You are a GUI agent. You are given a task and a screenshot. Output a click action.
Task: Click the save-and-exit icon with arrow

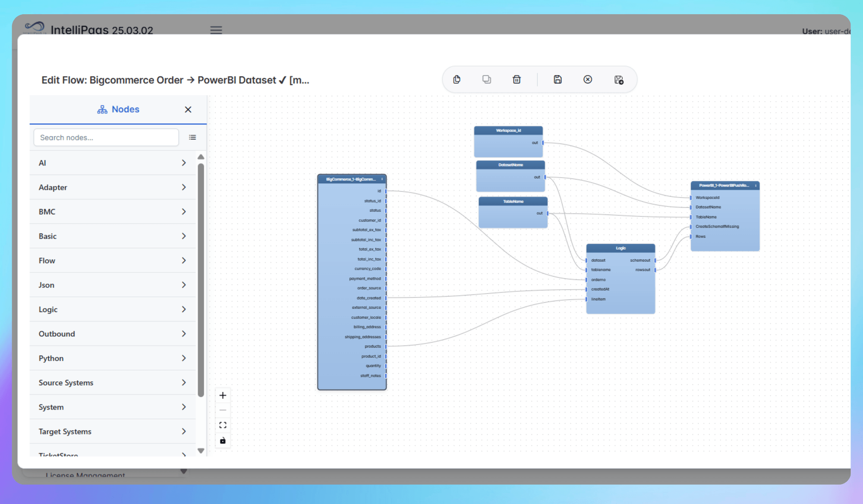(x=619, y=79)
